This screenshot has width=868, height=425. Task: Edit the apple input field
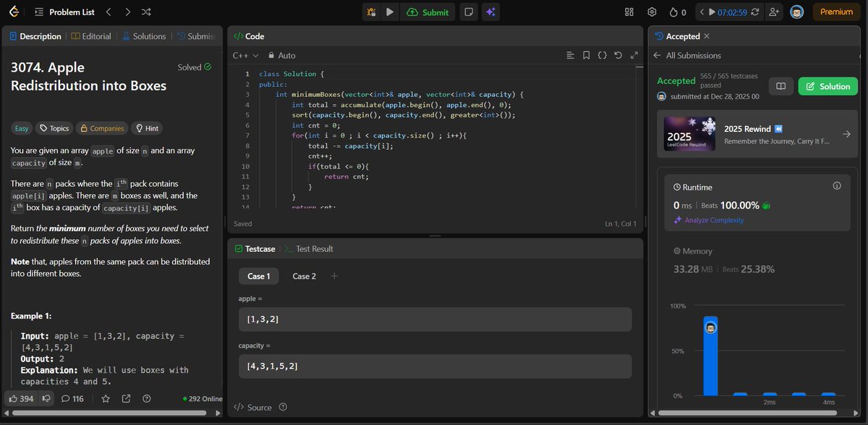[x=435, y=319]
